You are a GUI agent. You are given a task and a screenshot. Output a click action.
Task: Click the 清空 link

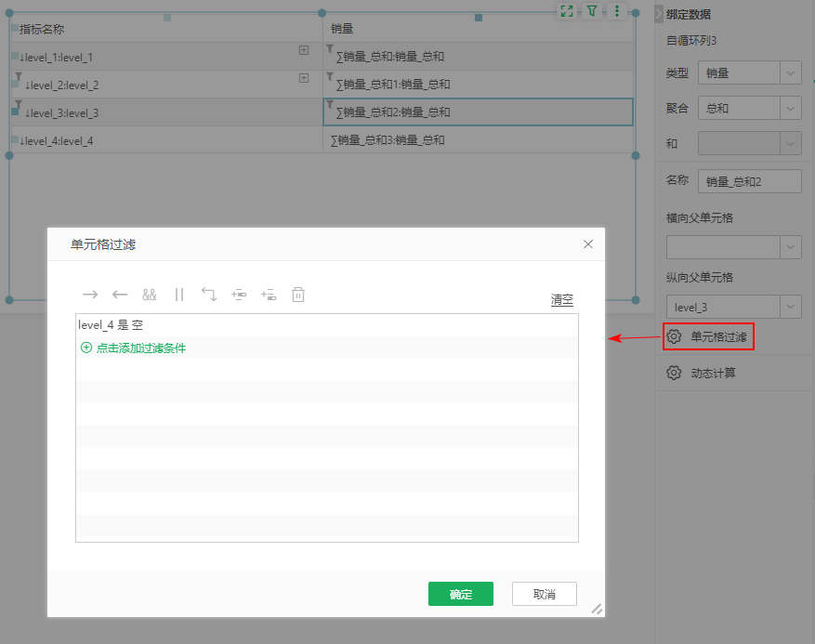(x=562, y=300)
